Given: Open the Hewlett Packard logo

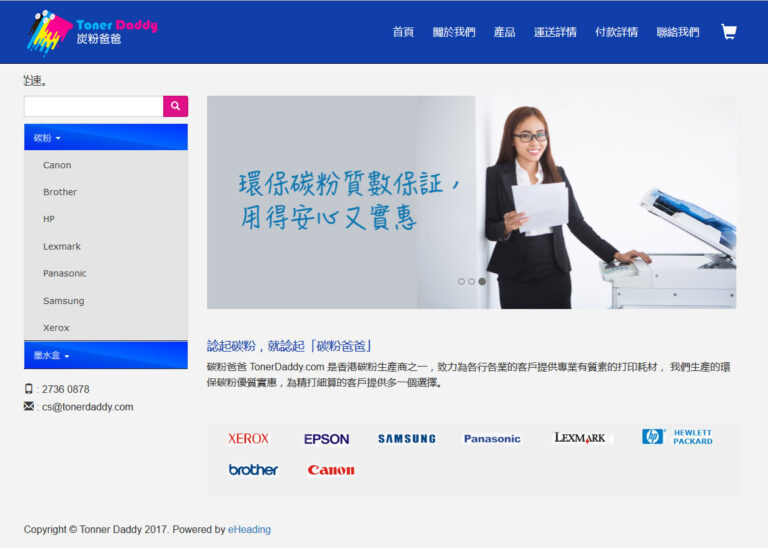Looking at the screenshot, I should 677,437.
